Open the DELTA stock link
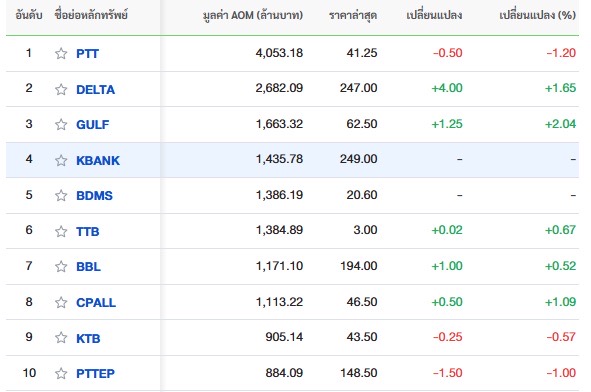Screen dimensions: 591x392 point(95,89)
